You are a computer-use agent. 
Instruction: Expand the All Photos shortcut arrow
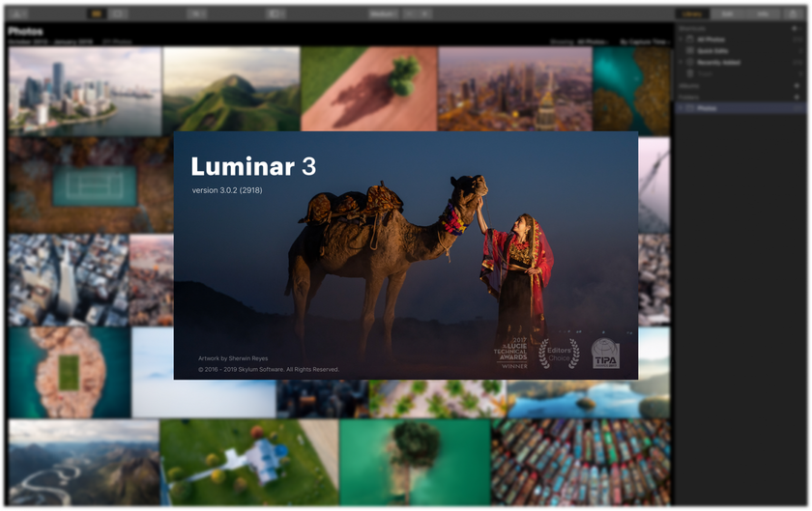[681, 40]
